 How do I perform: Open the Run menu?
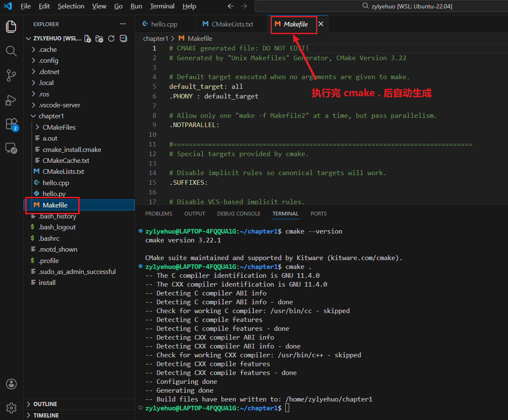[136, 6]
